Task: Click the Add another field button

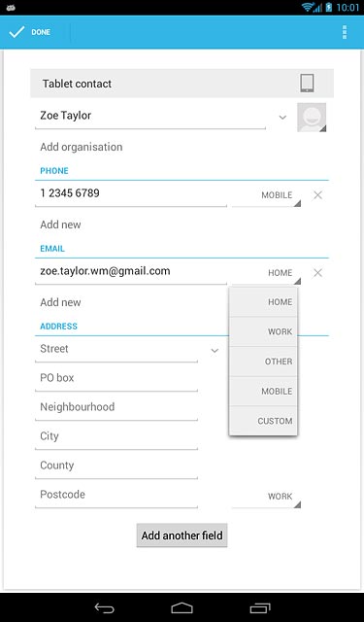Action: point(182,536)
